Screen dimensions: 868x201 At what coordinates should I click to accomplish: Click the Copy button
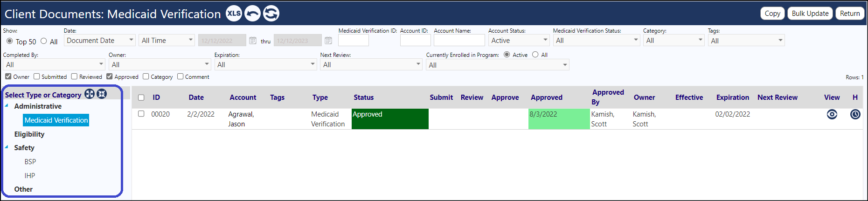tap(772, 14)
